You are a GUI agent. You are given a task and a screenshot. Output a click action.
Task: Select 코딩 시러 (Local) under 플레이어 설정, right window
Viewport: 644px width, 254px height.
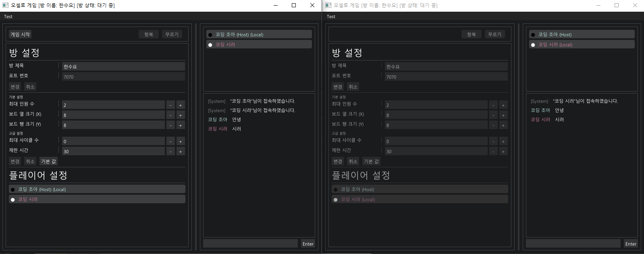tap(420, 199)
